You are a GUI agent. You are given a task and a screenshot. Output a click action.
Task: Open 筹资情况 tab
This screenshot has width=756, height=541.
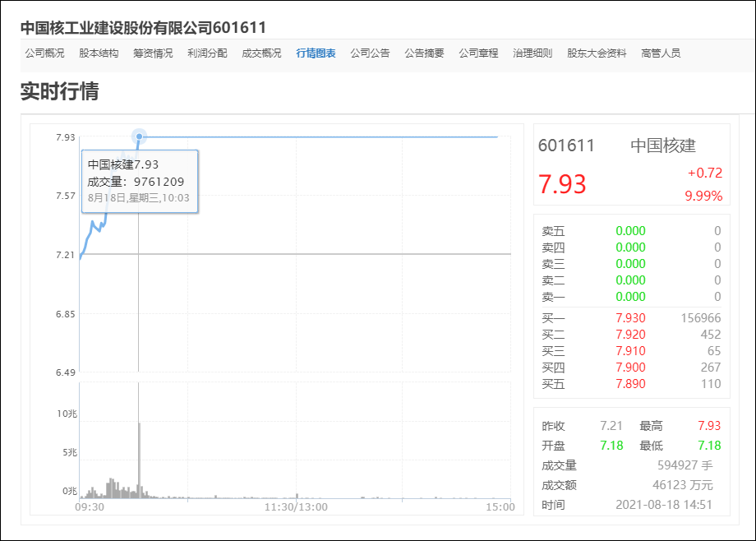coord(153,53)
